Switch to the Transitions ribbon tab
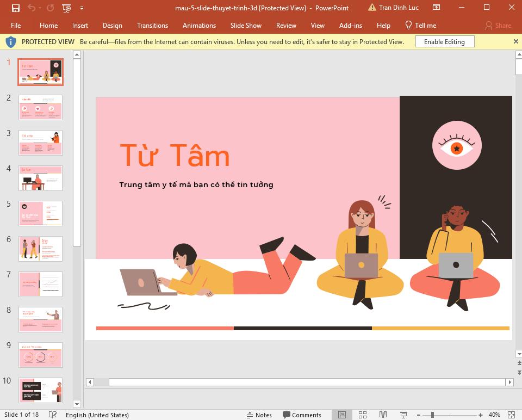522x420 pixels. tap(152, 25)
